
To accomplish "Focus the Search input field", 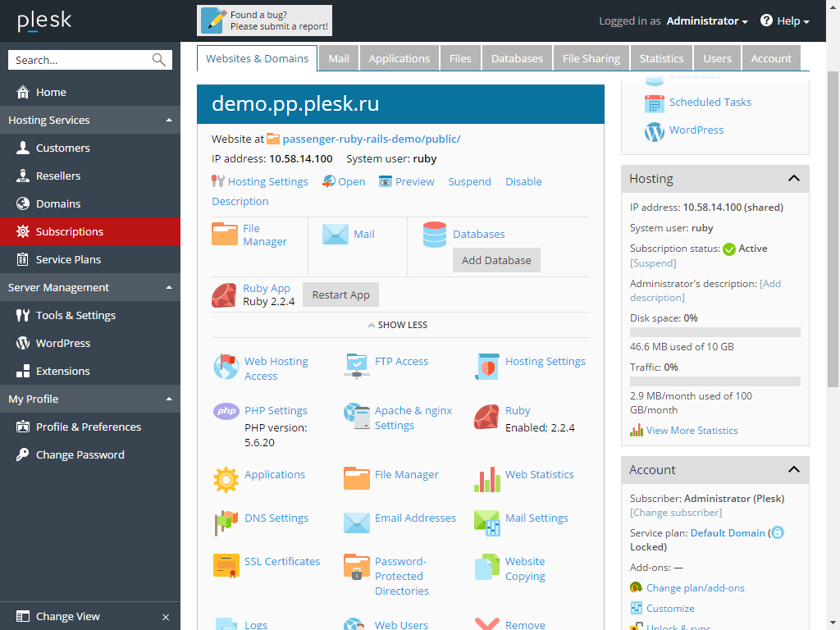I will (x=80, y=60).
